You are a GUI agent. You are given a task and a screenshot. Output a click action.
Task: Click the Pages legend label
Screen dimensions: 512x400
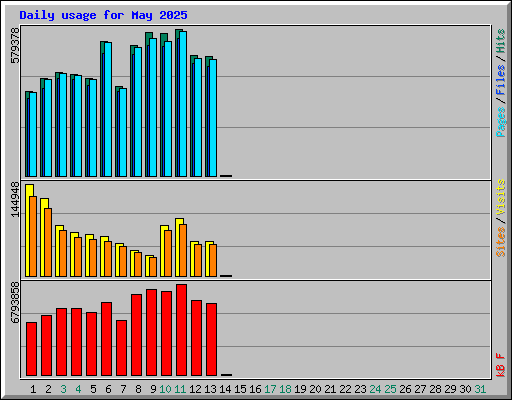(x=501, y=122)
